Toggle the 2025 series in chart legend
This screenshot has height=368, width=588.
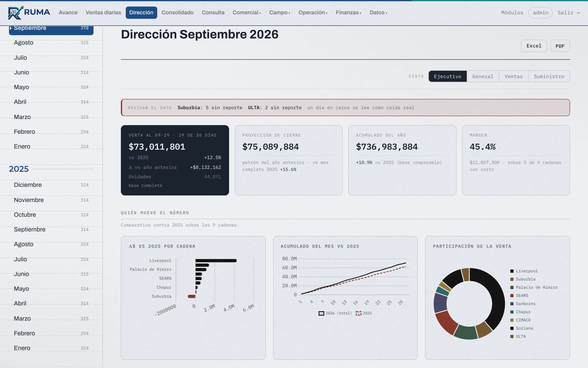coord(363,313)
